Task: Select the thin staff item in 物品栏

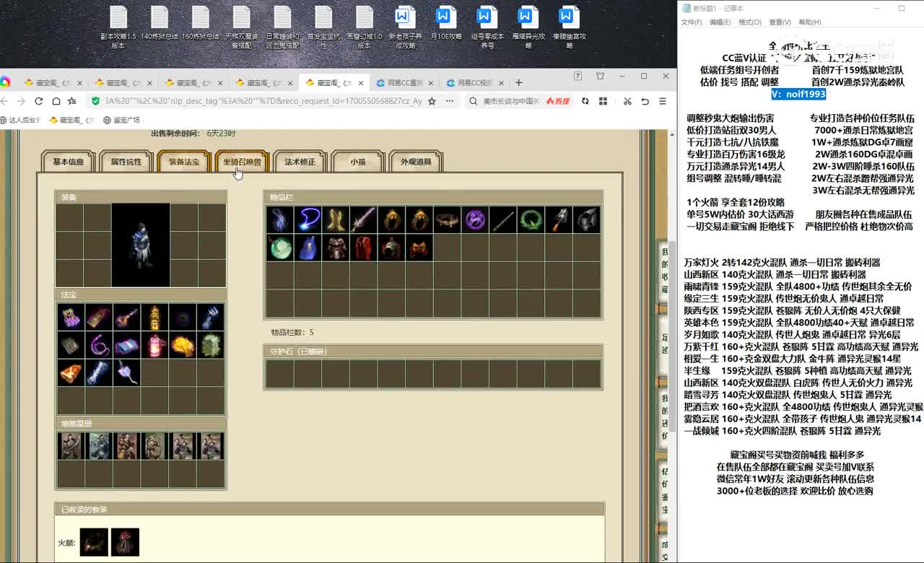Action: click(x=503, y=219)
